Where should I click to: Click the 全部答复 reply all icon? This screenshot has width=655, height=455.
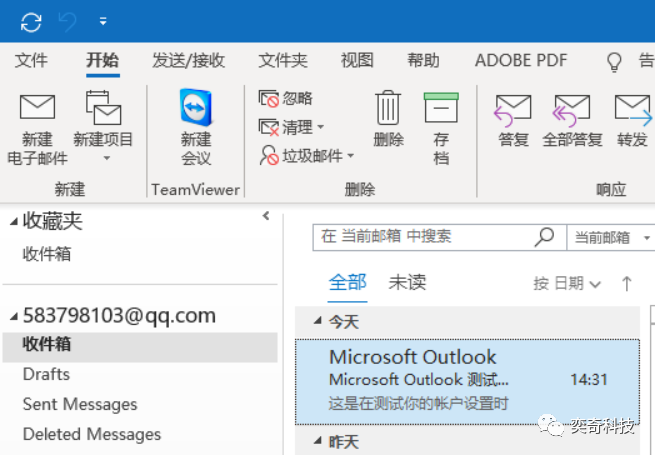(571, 110)
